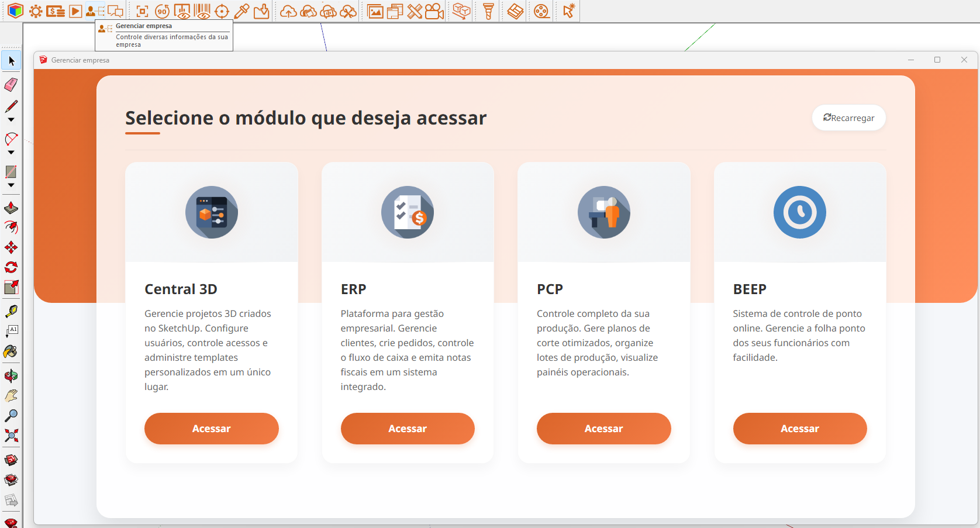The image size is (980, 528).
Task: Select the Eraser tool
Action: (11, 85)
